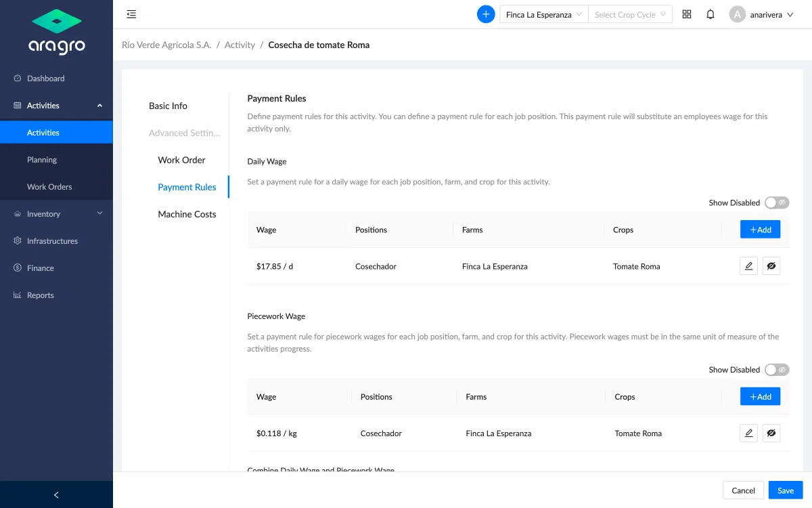Click Tomate Roma in Daily Wage row
This screenshot has height=508, width=812.
(636, 266)
